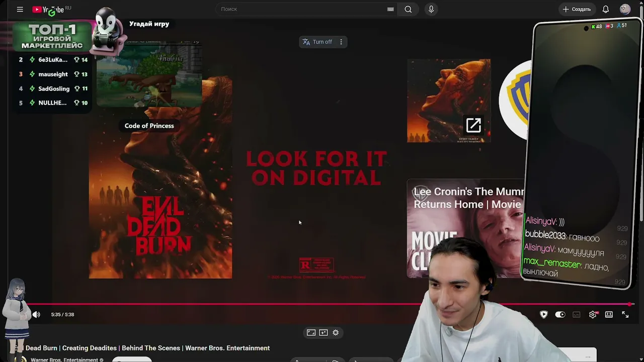Open the Warner Bros. channel logo card
The image size is (644, 362).
[516, 101]
